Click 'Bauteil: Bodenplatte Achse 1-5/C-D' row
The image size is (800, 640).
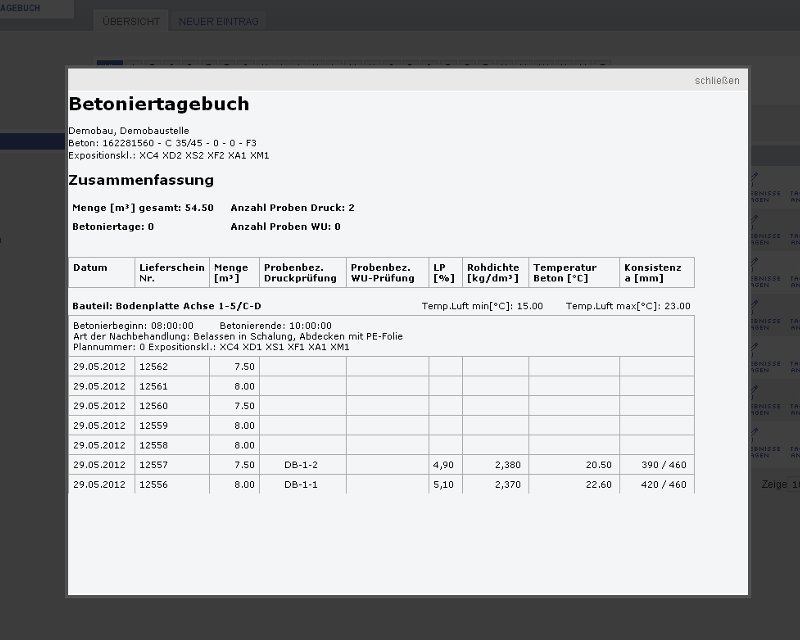166,306
